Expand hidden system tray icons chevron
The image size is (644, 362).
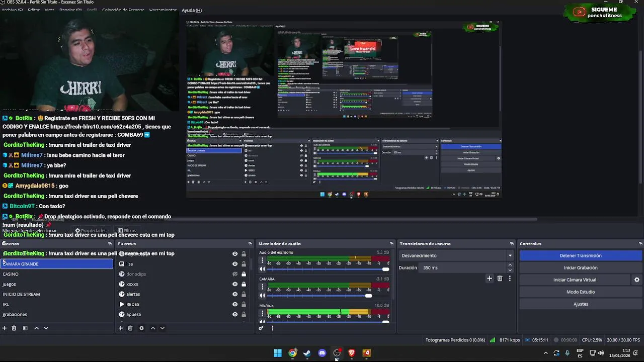[546, 353]
